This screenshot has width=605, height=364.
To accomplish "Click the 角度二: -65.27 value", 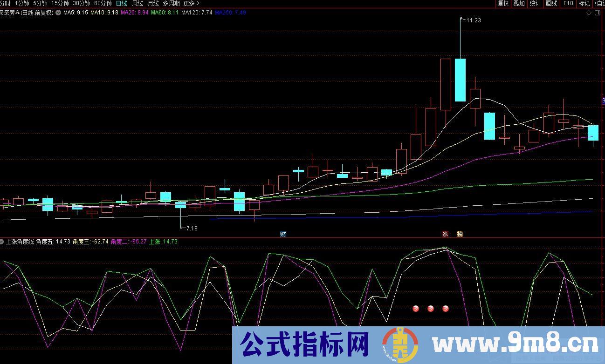I will click(129, 242).
